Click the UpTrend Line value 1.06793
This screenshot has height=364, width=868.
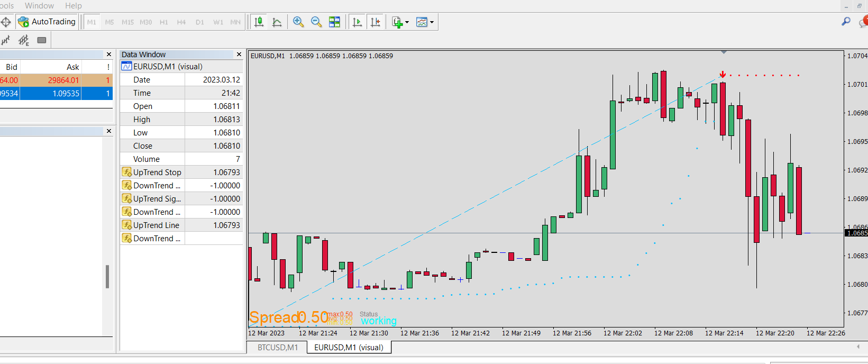pyautogui.click(x=227, y=225)
